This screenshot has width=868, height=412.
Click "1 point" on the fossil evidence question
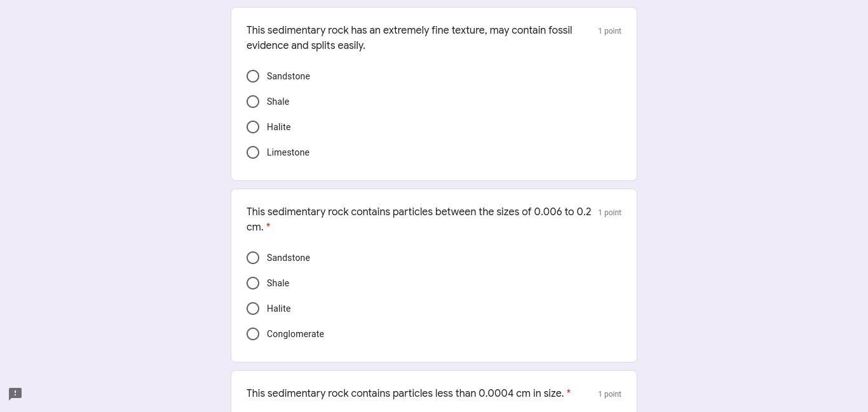[x=609, y=31]
